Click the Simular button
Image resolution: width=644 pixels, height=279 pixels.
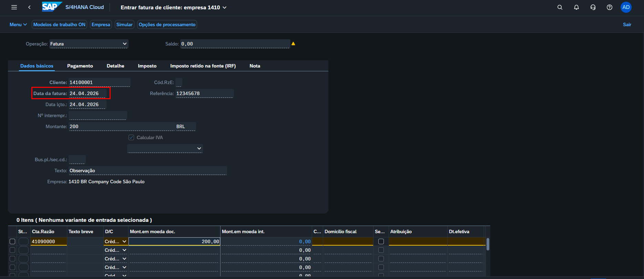[124, 24]
